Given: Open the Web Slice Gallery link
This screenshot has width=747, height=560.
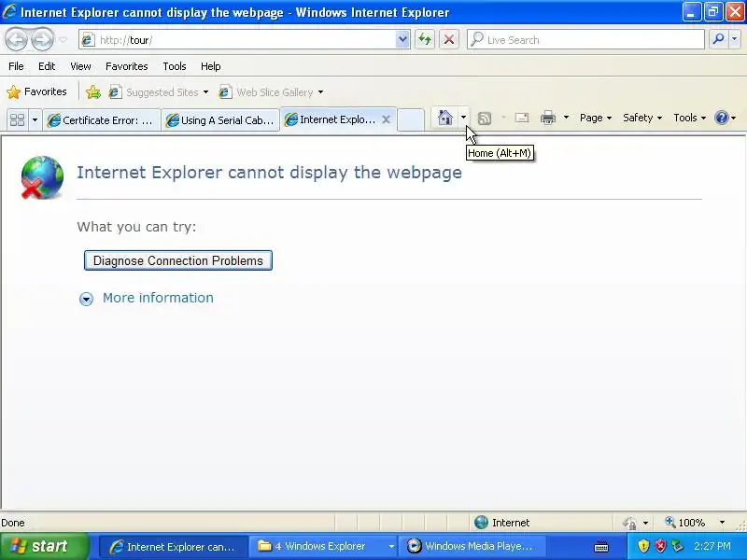Looking at the screenshot, I should pyautogui.click(x=268, y=92).
